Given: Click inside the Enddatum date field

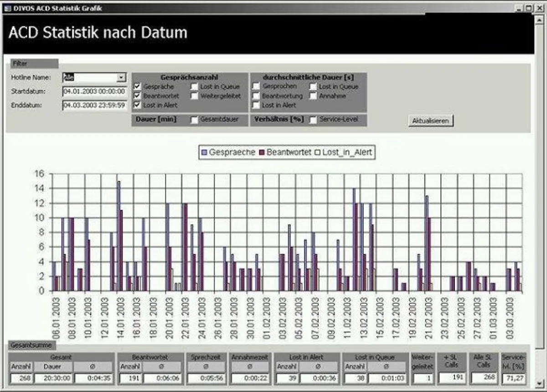Looking at the screenshot, I should click(x=94, y=106).
